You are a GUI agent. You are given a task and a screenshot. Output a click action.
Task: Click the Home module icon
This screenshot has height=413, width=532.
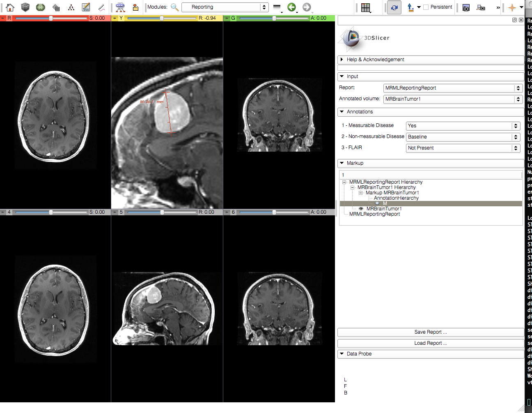(x=10, y=7)
